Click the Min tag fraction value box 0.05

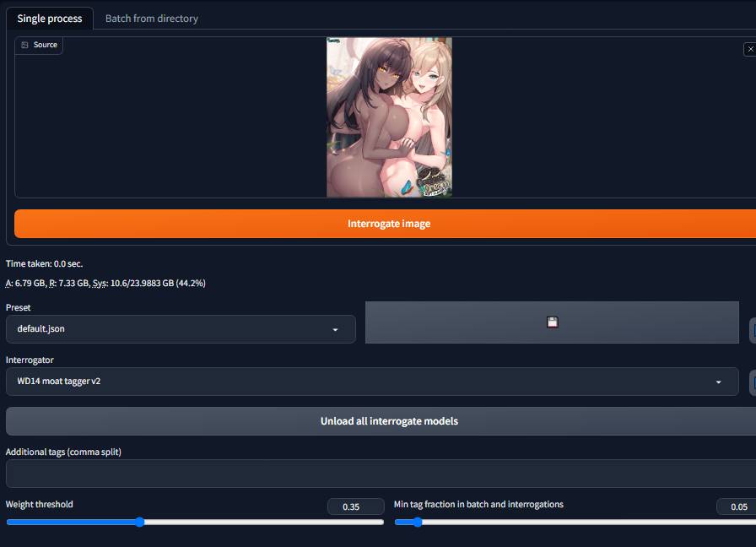click(737, 506)
